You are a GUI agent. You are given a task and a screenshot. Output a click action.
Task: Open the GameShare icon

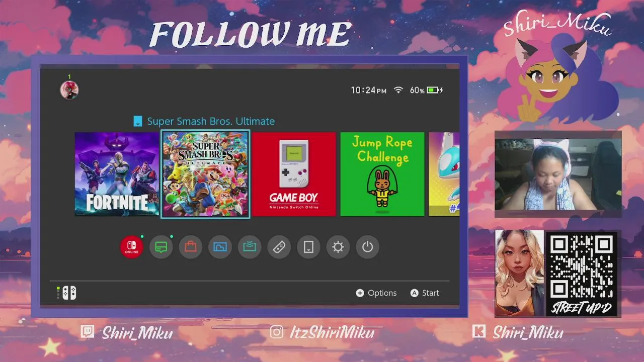tap(250, 247)
